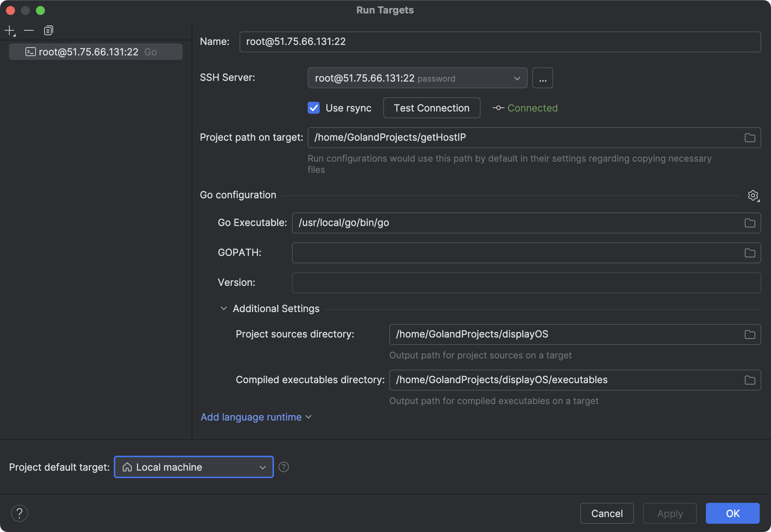Click into the Version input field

pyautogui.click(x=526, y=283)
